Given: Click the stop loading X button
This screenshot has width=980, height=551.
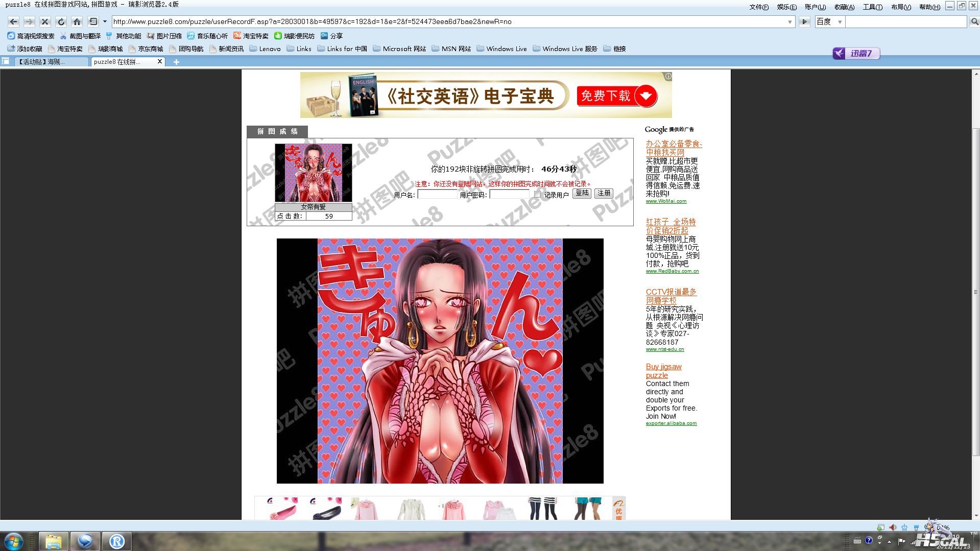Looking at the screenshot, I should click(x=45, y=21).
